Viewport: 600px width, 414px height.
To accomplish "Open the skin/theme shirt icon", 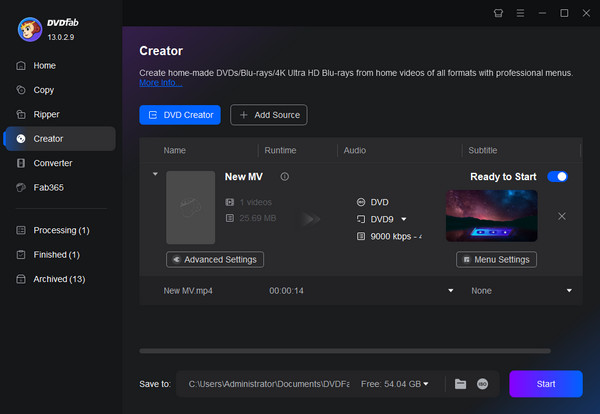I will pyautogui.click(x=498, y=13).
